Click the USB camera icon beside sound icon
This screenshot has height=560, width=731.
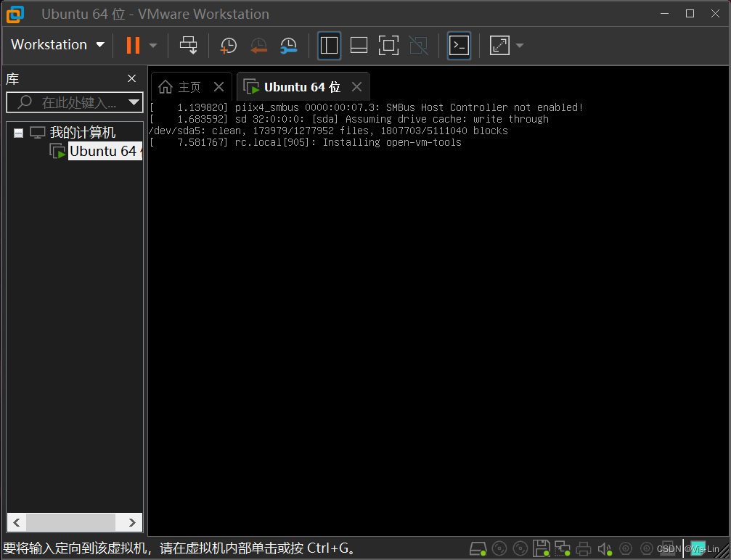(x=626, y=549)
